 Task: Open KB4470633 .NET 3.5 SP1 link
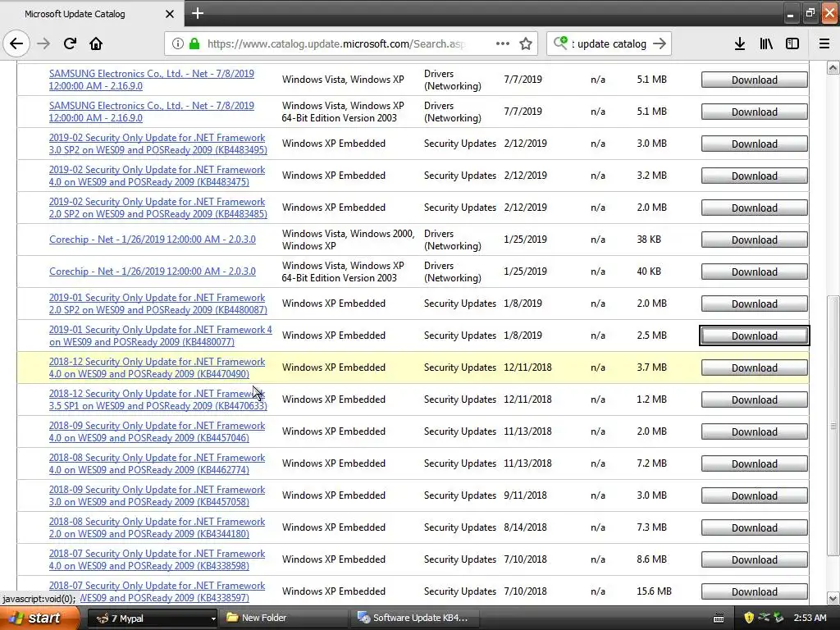(x=158, y=399)
